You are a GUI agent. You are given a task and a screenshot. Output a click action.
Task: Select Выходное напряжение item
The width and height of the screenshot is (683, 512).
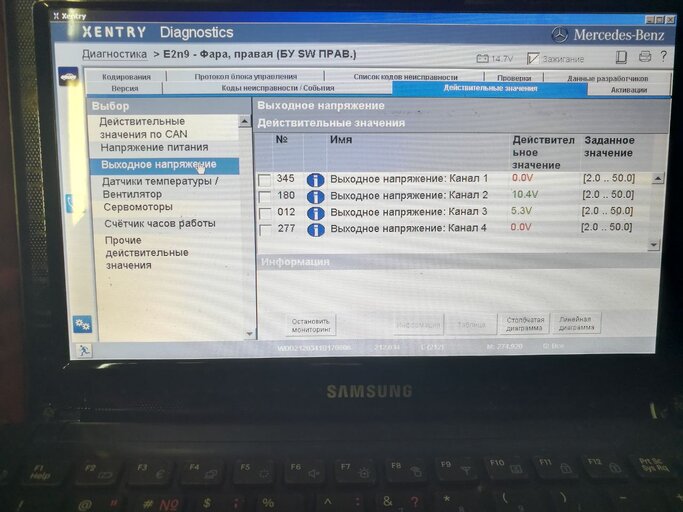164,165
